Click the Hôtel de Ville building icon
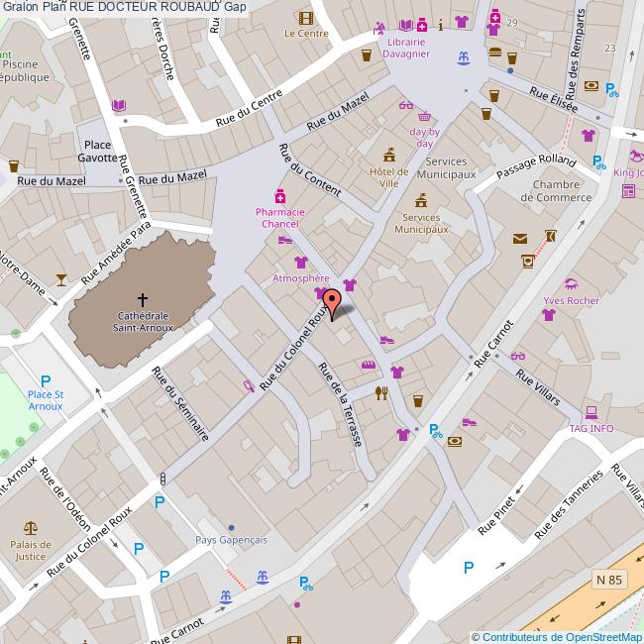Viewport: 644px width, 644px height. [x=389, y=154]
